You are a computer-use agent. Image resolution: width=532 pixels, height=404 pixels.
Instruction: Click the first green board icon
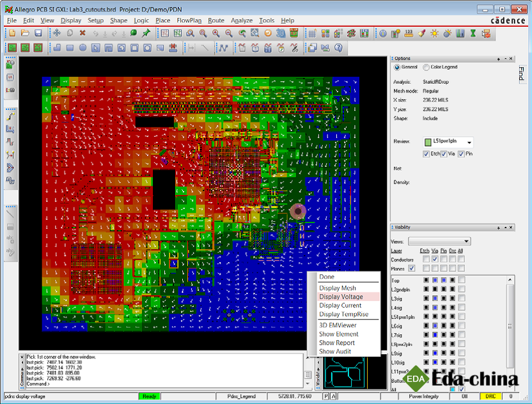coord(12,48)
